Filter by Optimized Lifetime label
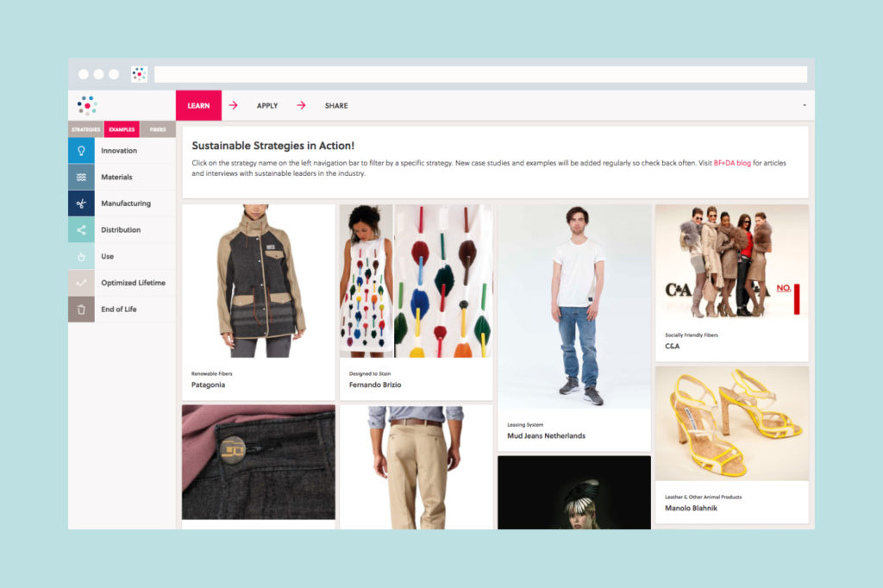883x588 pixels. 133,283
